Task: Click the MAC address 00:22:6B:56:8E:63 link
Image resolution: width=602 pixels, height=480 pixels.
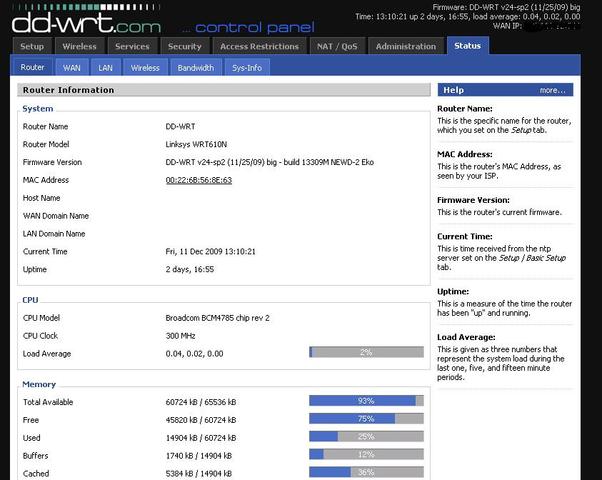Action: point(198,180)
